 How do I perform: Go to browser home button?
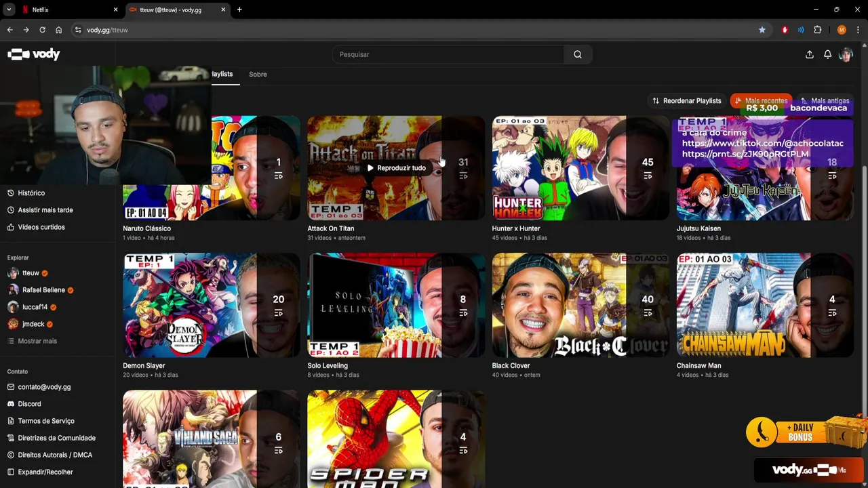pyautogui.click(x=58, y=30)
